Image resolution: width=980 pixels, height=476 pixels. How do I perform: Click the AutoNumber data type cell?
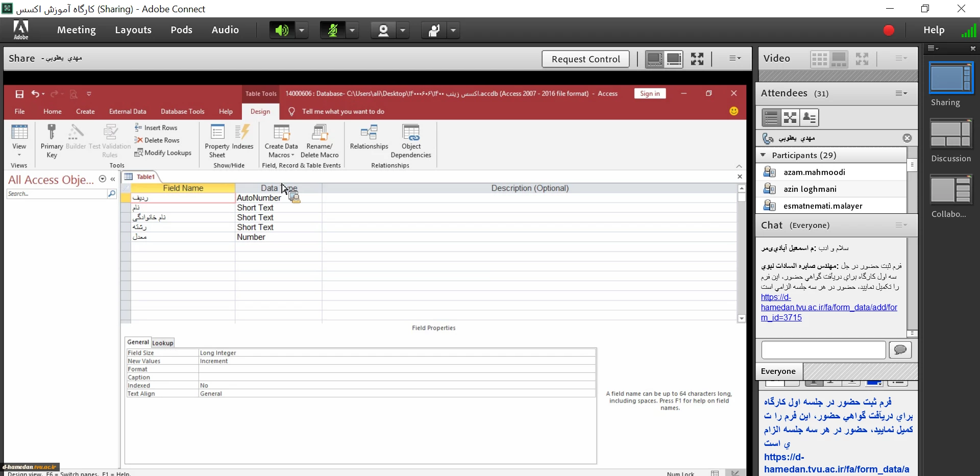[x=278, y=198]
